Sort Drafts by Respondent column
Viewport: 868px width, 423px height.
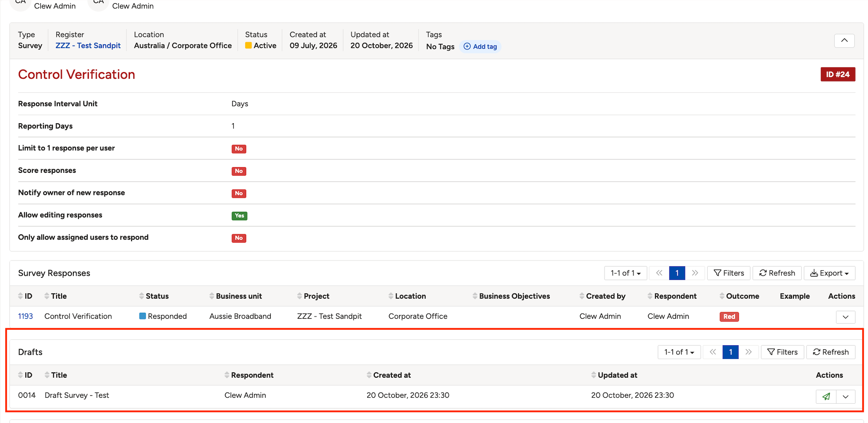[x=249, y=375]
